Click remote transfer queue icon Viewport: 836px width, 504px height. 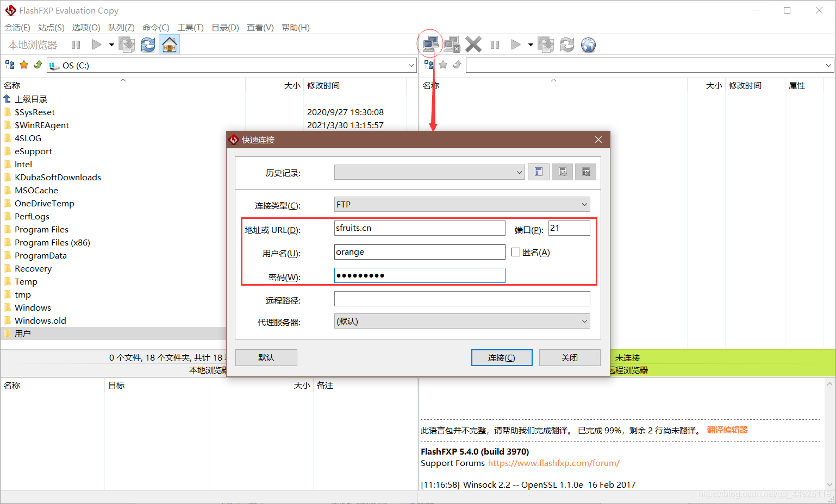pos(546,45)
